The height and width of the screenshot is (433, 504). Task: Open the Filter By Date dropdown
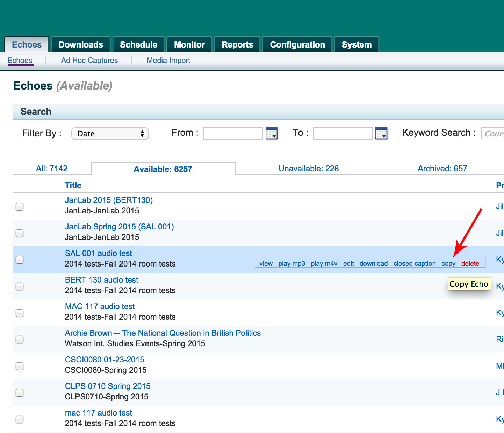[x=110, y=134]
